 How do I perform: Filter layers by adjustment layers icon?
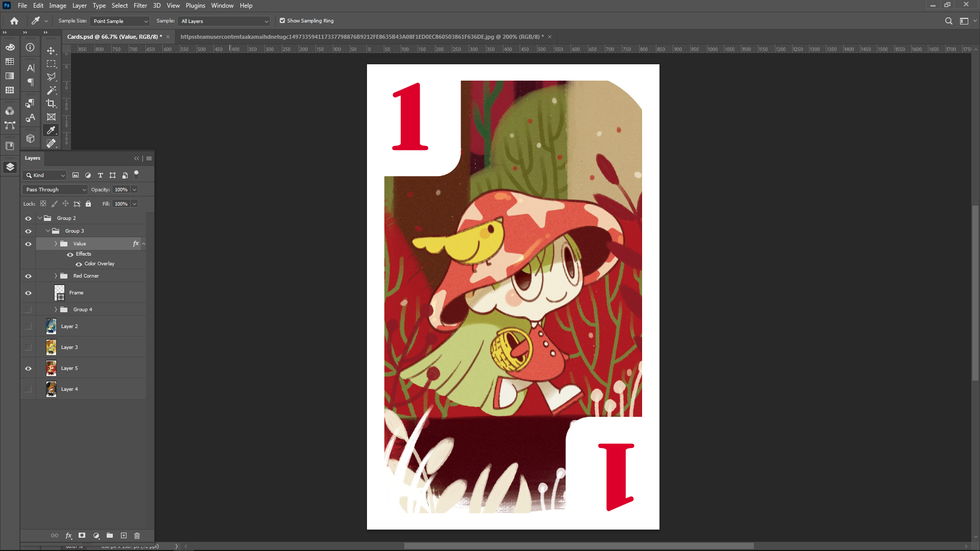click(88, 175)
